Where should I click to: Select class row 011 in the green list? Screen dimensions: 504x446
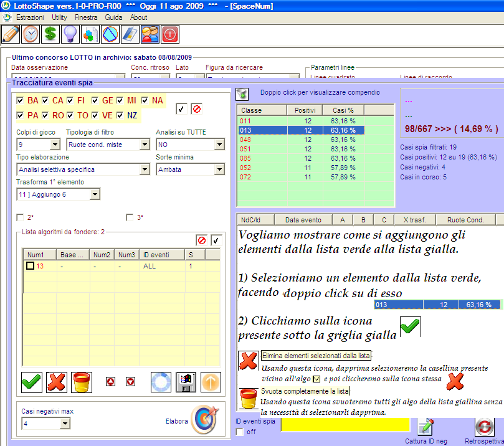(301, 121)
